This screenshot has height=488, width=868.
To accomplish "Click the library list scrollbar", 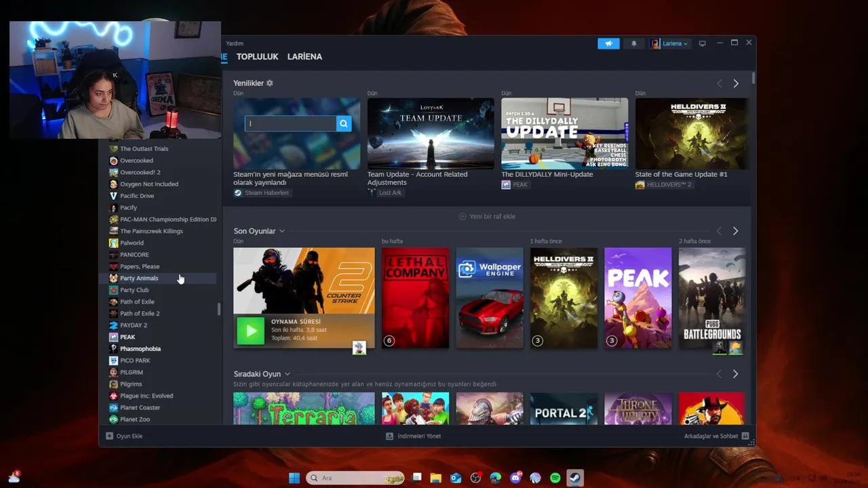I will (218, 308).
